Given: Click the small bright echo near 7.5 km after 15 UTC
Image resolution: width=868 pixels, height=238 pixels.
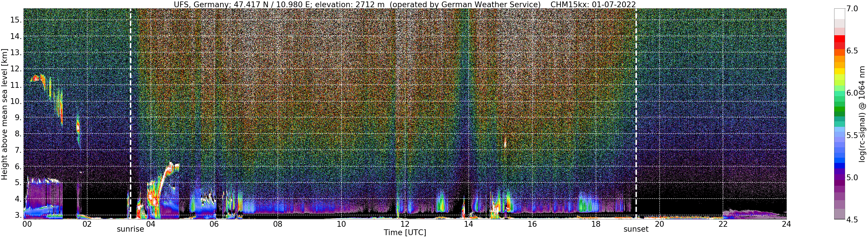Looking at the screenshot, I should pyautogui.click(x=505, y=143).
